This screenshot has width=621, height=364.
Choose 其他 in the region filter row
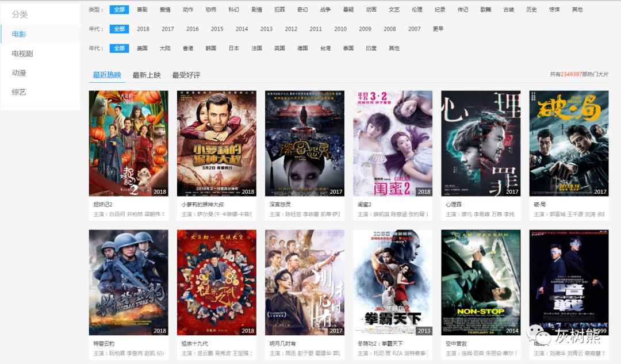[394, 48]
